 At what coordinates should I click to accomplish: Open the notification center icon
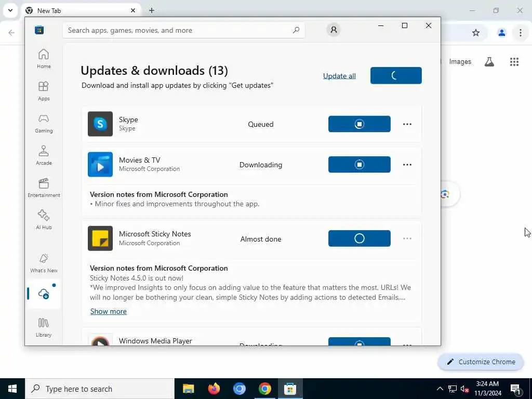(515, 389)
